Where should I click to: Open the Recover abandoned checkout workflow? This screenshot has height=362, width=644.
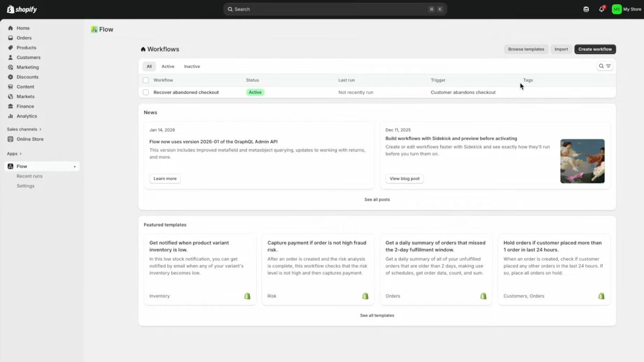coord(186,92)
